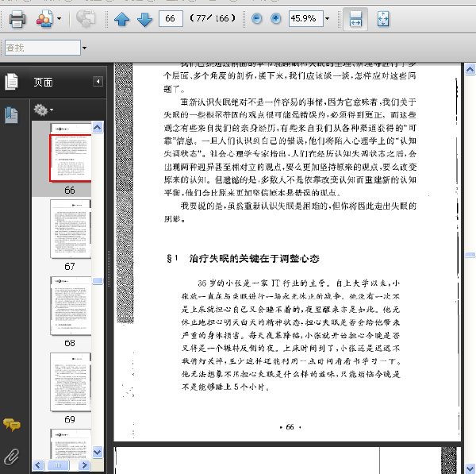Click the Print icon

(x=17, y=19)
